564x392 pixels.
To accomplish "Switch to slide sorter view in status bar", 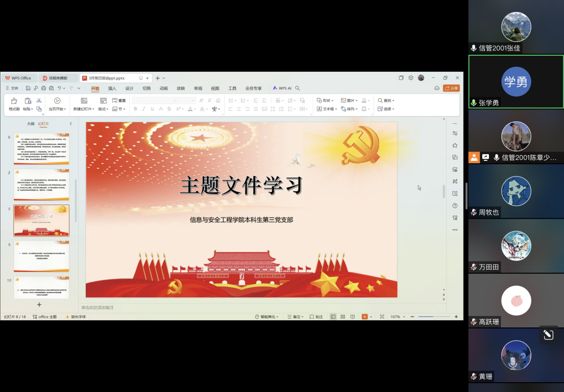I will pyautogui.click(x=343, y=317).
